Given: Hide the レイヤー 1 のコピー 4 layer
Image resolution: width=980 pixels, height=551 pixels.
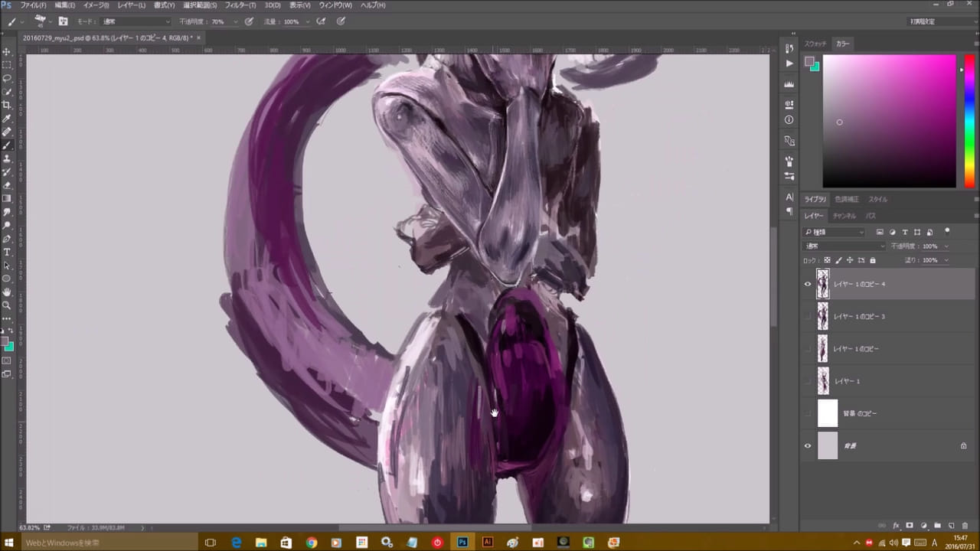Looking at the screenshot, I should pyautogui.click(x=807, y=284).
